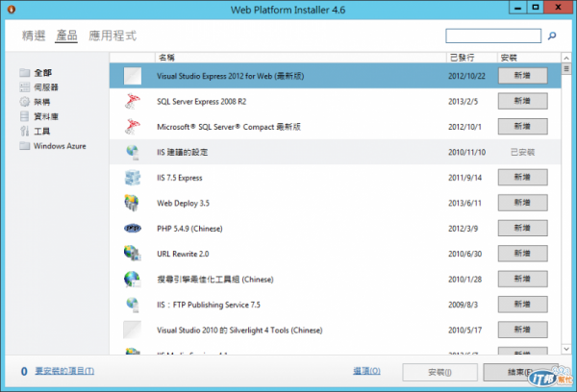Select the 伺服器 category icon
The height and width of the screenshot is (392, 577).
click(x=25, y=87)
